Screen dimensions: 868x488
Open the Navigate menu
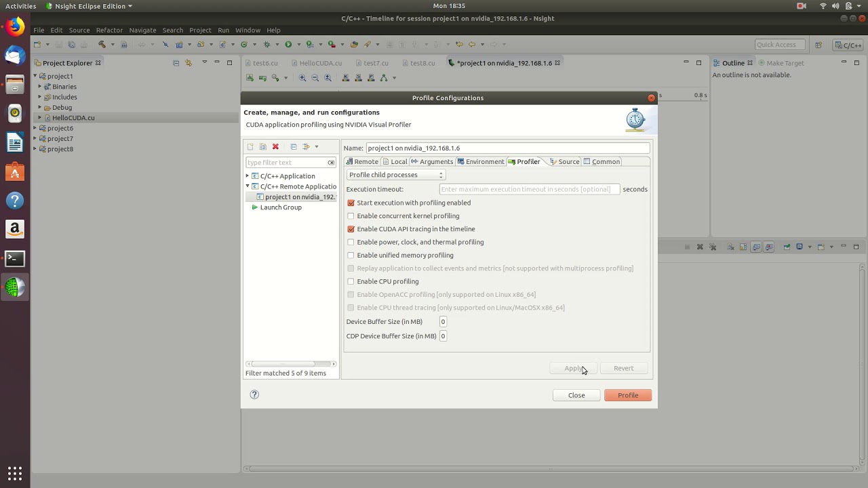click(x=142, y=30)
